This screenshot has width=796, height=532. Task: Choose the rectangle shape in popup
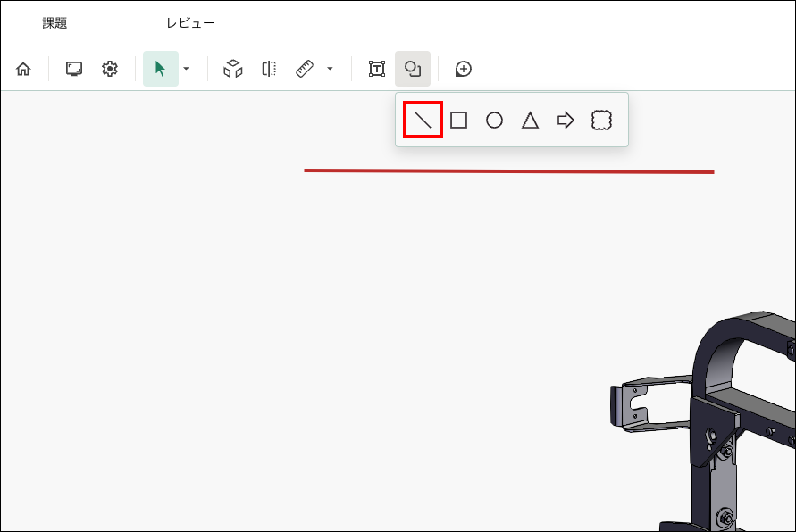[459, 120]
